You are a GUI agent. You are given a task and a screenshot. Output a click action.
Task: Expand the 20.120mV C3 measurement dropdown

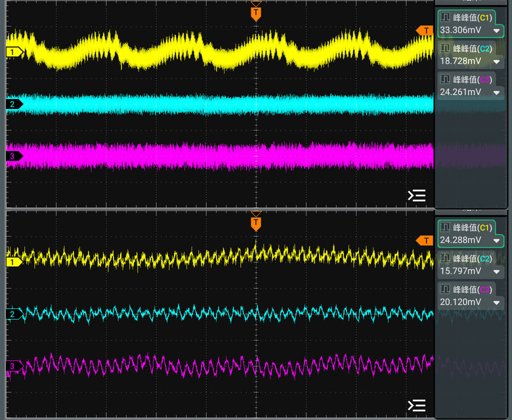tap(497, 303)
